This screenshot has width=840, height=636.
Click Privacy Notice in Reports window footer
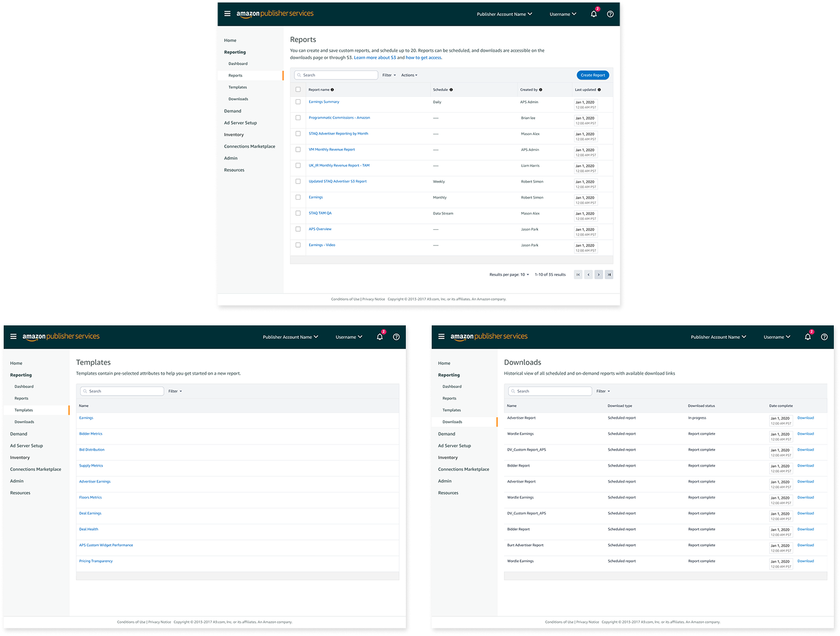tap(374, 300)
